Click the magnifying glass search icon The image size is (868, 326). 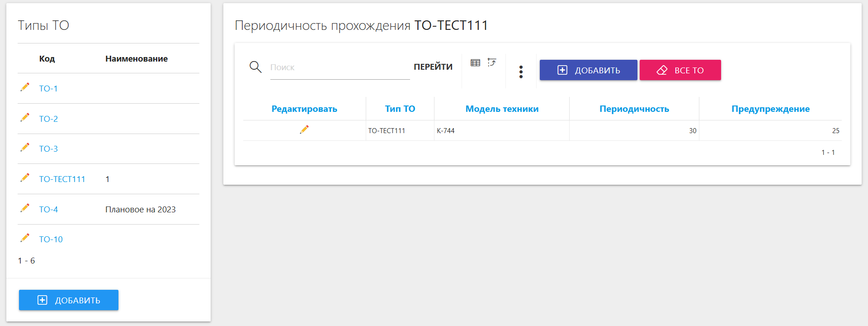point(255,67)
